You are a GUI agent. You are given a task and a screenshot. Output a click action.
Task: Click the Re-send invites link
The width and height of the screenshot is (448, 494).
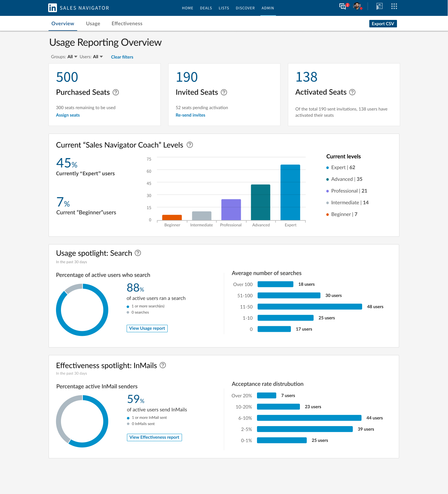point(190,115)
